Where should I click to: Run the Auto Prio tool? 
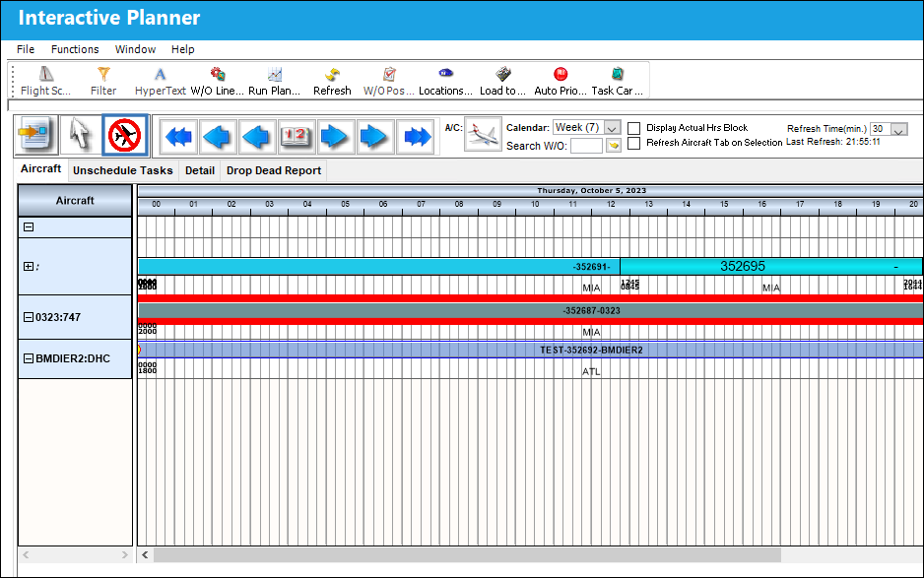(561, 81)
